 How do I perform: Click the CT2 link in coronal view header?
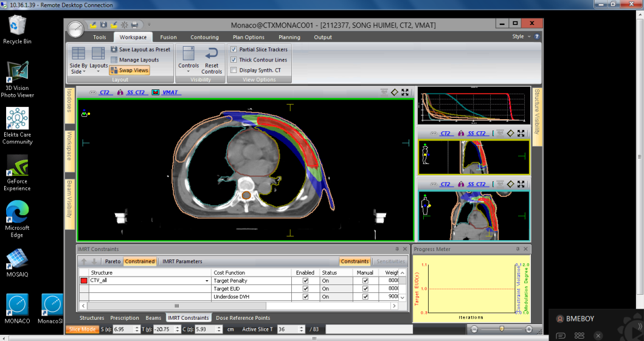(445, 184)
